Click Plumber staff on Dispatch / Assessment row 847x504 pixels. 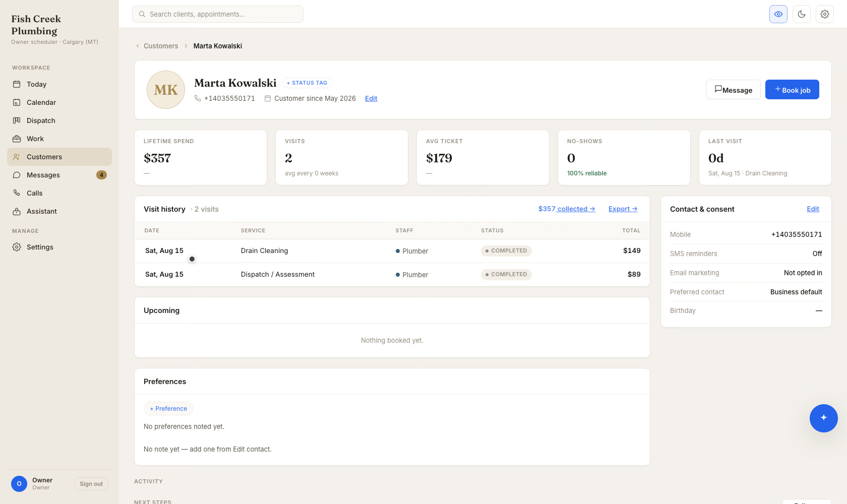(412, 275)
